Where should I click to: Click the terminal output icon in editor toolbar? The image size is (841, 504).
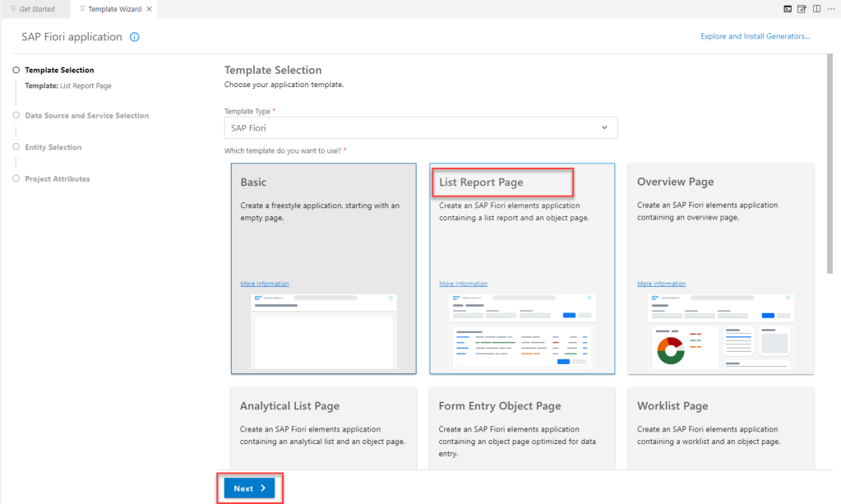[788, 9]
